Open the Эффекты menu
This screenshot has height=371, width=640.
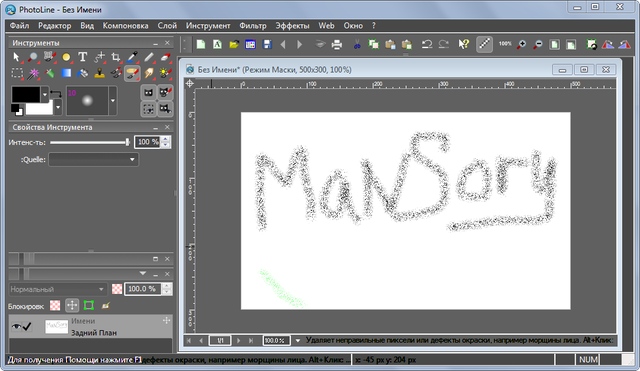click(292, 25)
